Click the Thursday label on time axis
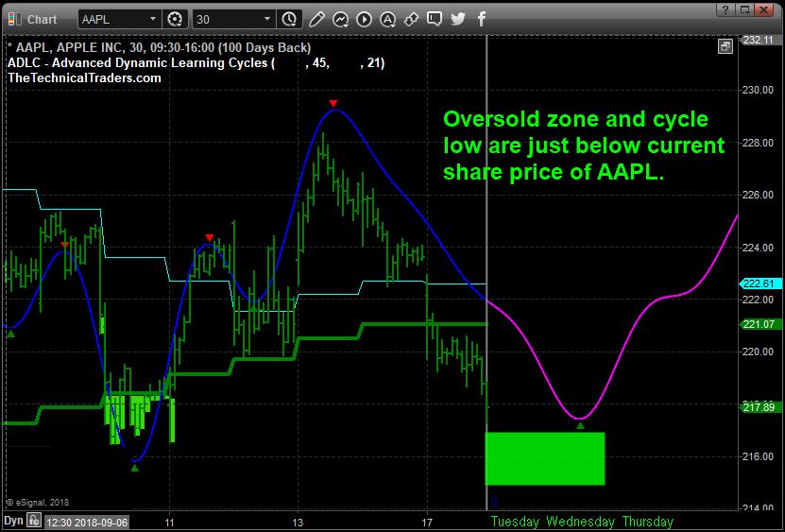 pyautogui.click(x=648, y=522)
